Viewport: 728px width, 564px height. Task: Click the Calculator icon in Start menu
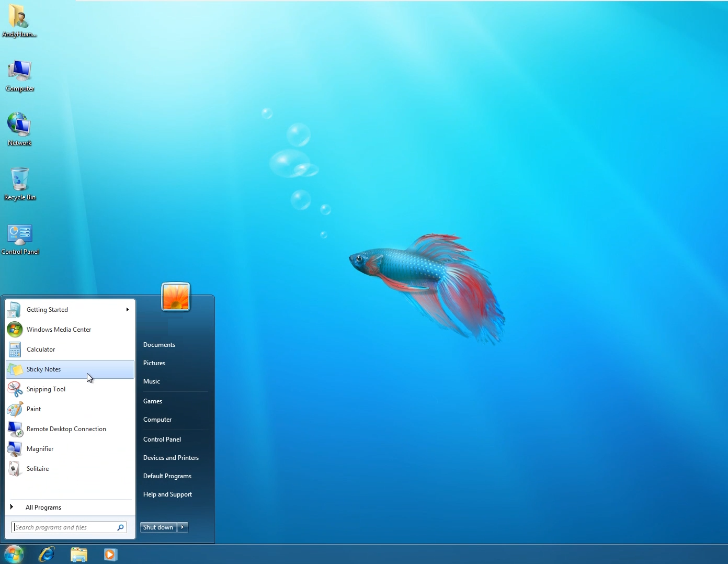click(x=15, y=349)
